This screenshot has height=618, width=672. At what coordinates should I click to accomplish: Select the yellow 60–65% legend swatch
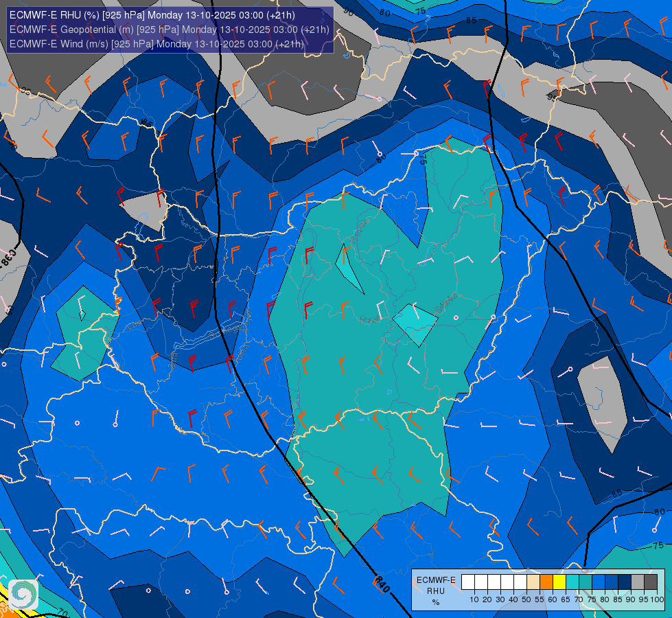tap(559, 582)
